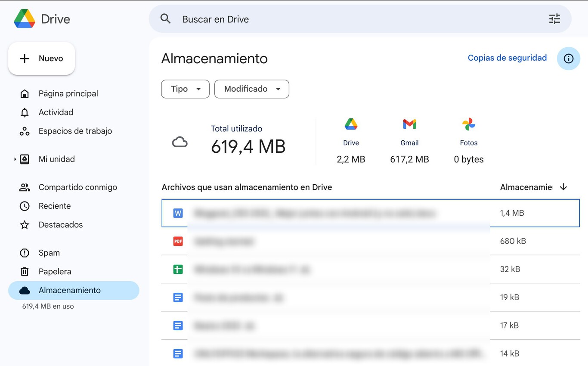
Task: Expand the Mi unidad tree arrow
Action: 15,159
